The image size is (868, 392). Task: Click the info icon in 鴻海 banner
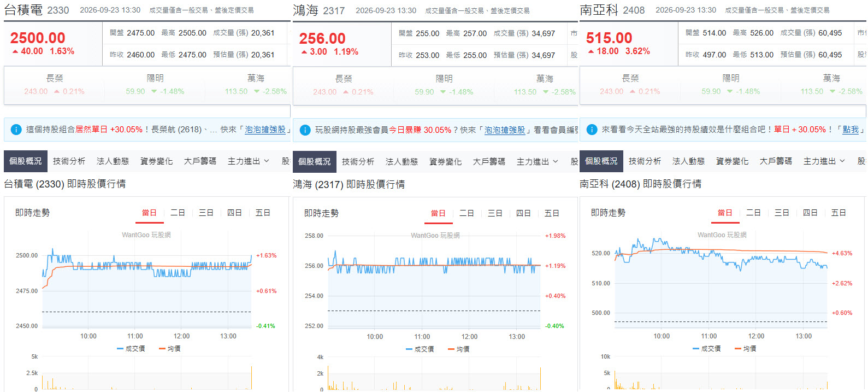click(305, 130)
